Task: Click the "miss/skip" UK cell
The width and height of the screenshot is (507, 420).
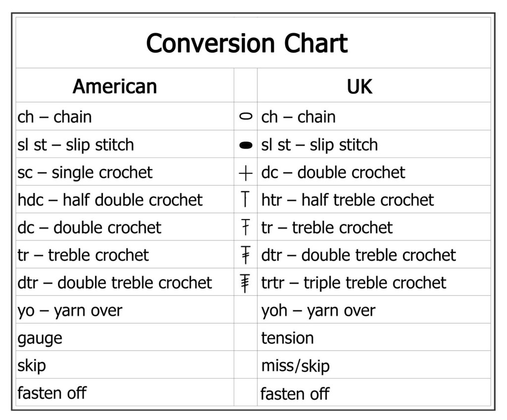Action: [295, 366]
